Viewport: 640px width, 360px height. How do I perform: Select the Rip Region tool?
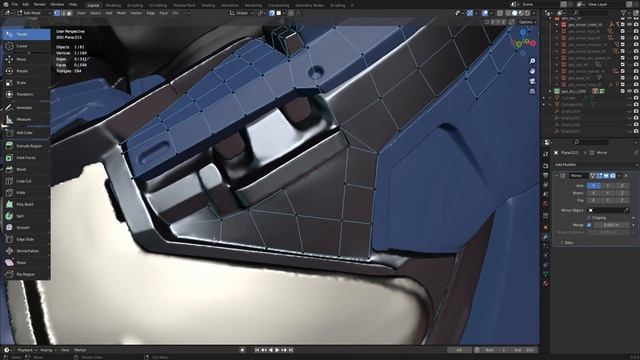point(26,274)
